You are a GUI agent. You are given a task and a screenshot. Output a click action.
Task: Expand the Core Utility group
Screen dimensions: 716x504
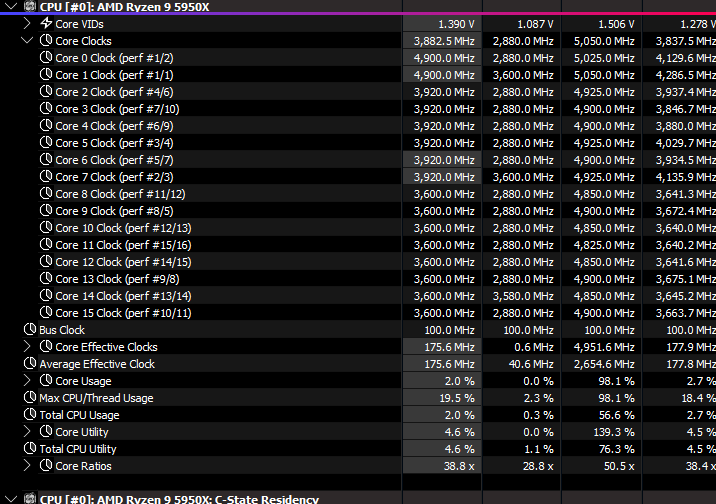pos(27,431)
